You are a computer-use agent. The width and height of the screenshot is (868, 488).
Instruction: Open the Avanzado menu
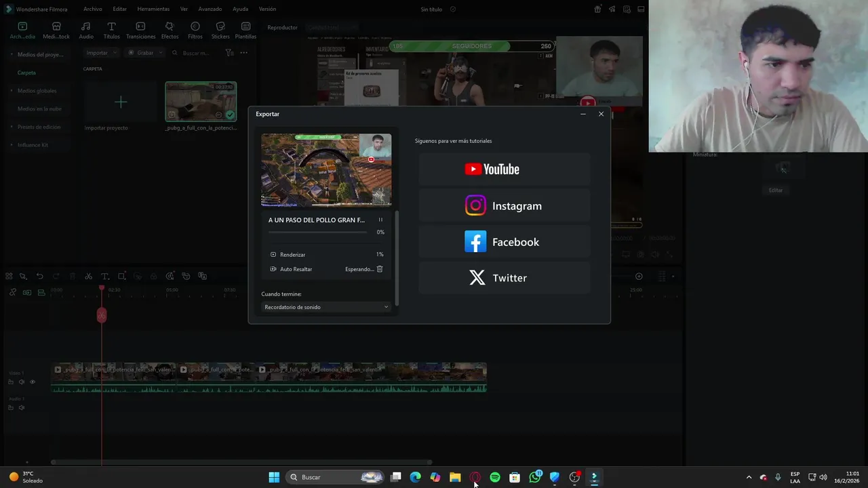point(210,9)
